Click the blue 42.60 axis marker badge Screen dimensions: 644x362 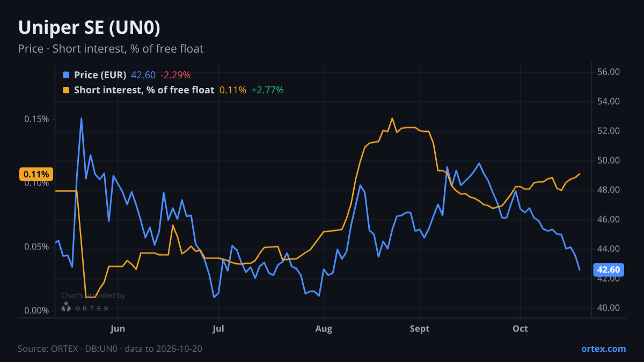609,270
